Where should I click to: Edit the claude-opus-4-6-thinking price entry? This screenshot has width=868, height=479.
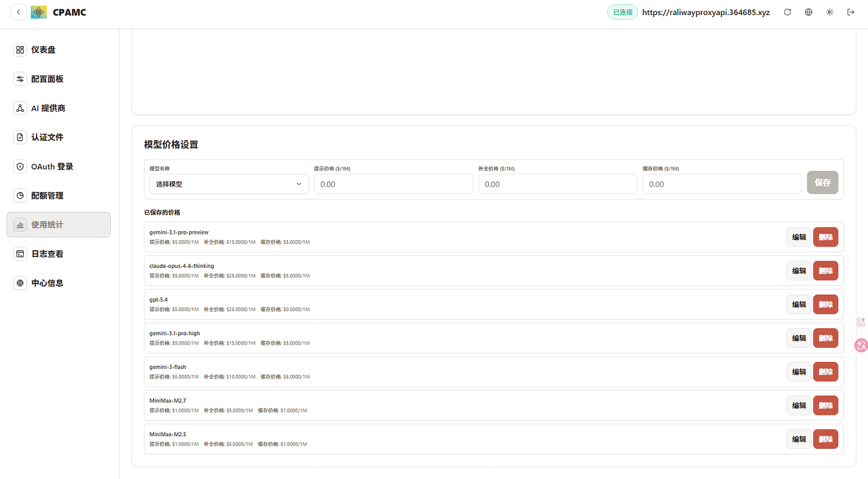(799, 271)
